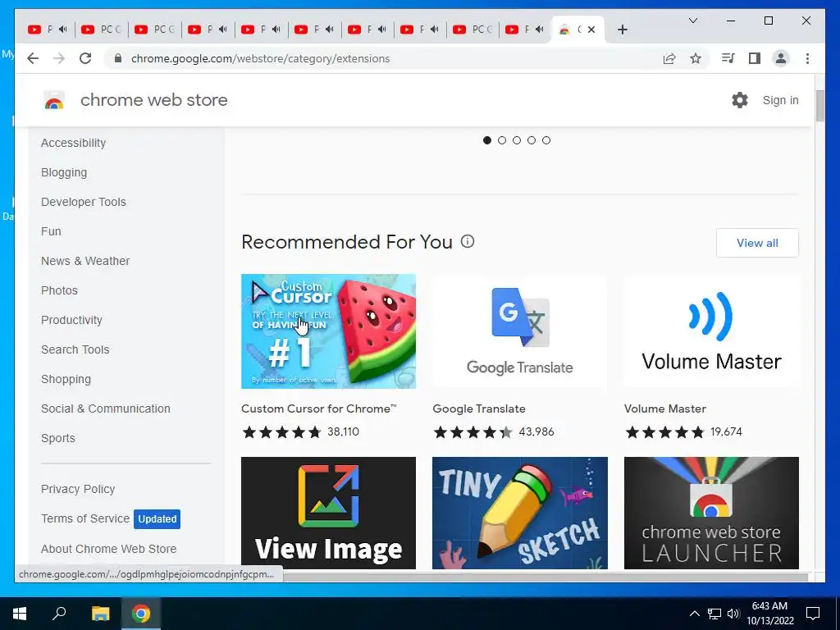Click the site lock icon in the address bar

pyautogui.click(x=118, y=58)
